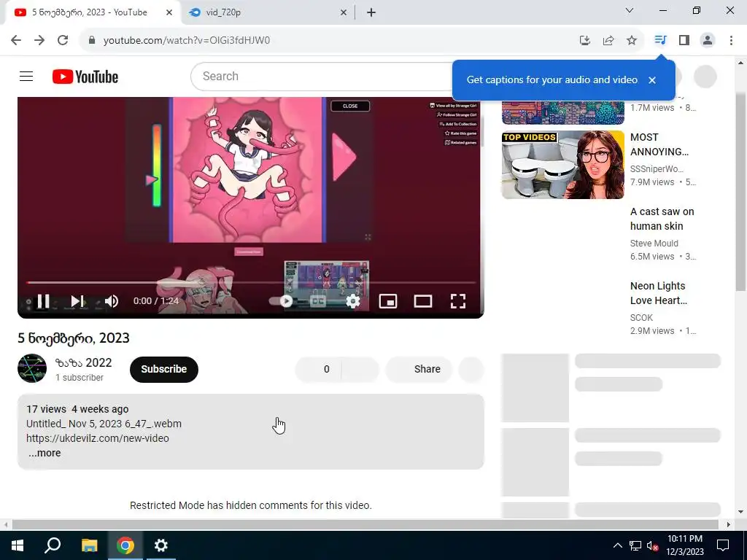Image resolution: width=747 pixels, height=560 pixels.
Task: Share this page from address bar
Action: tap(608, 40)
